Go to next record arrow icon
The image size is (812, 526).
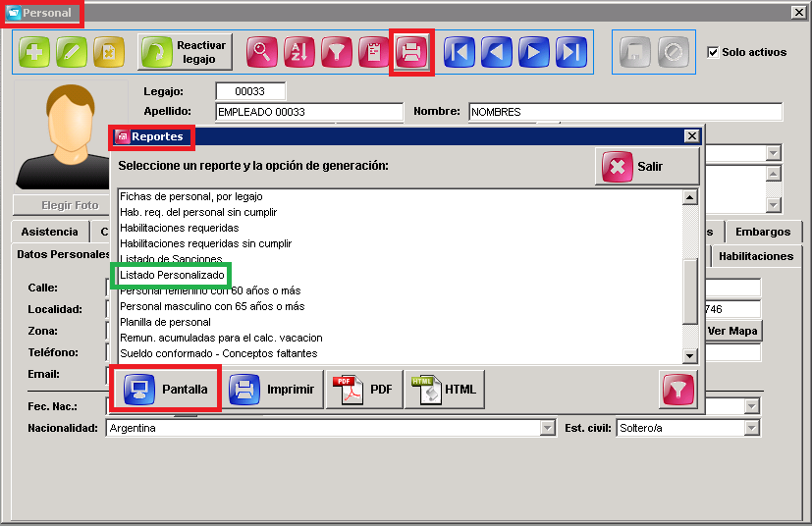click(x=534, y=52)
